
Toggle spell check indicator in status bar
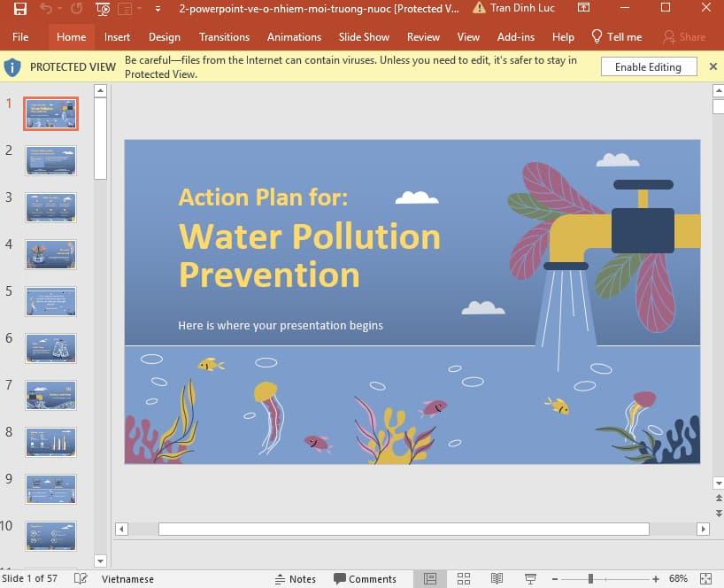(x=81, y=578)
